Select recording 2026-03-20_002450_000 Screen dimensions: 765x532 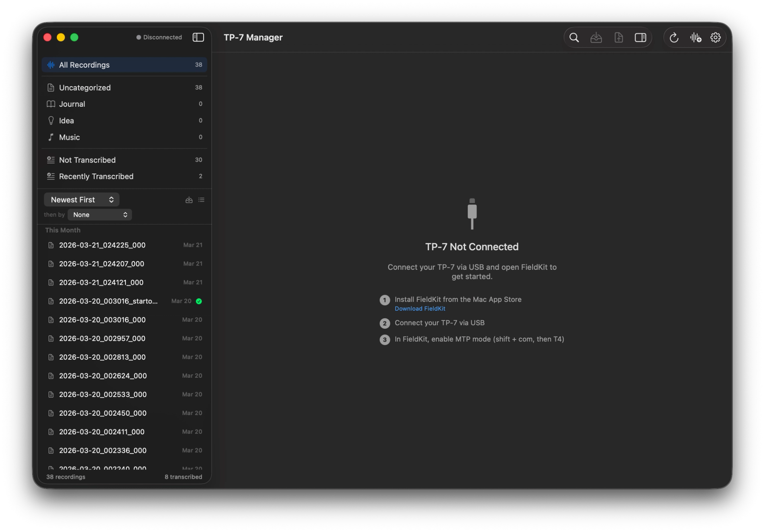point(124,413)
